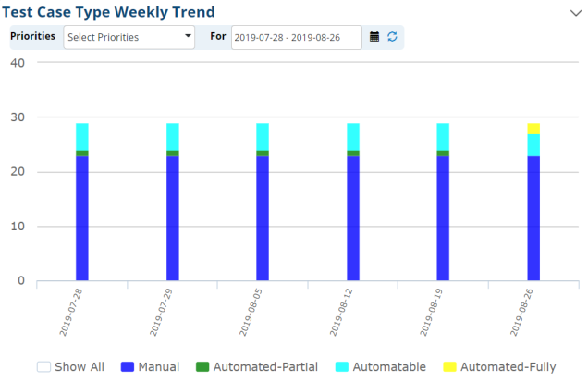Click the Manual bar for 2019-08-05

click(263, 218)
